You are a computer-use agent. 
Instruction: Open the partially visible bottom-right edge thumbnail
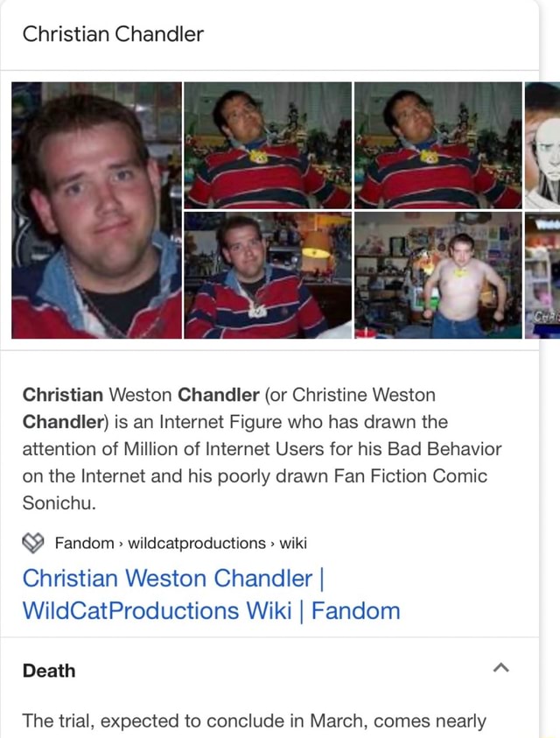542,275
